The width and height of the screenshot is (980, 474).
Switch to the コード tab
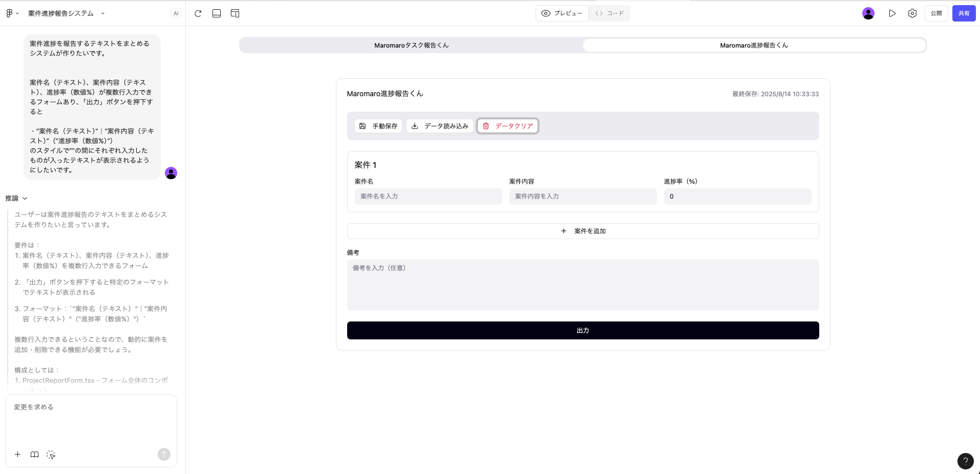[x=609, y=13]
